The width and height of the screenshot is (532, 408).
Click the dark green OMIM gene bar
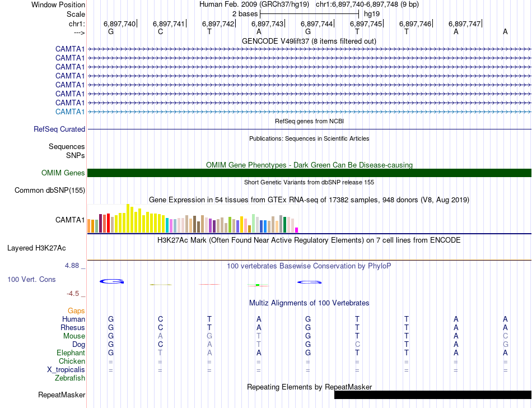(x=309, y=173)
